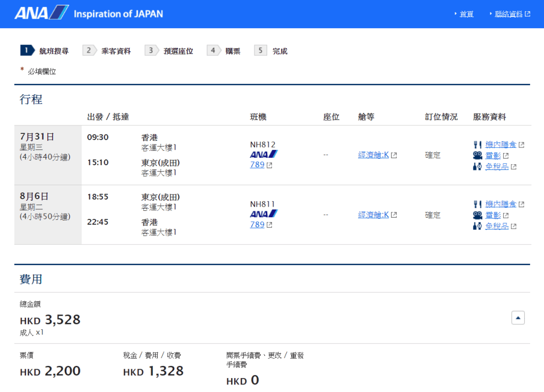The image size is (544, 392).
Task: Open the 聯絡資料 contact link
Action: click(x=508, y=14)
